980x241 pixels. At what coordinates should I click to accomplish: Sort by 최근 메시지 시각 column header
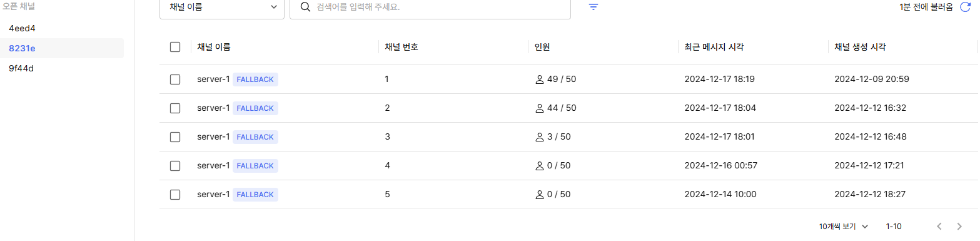point(714,47)
